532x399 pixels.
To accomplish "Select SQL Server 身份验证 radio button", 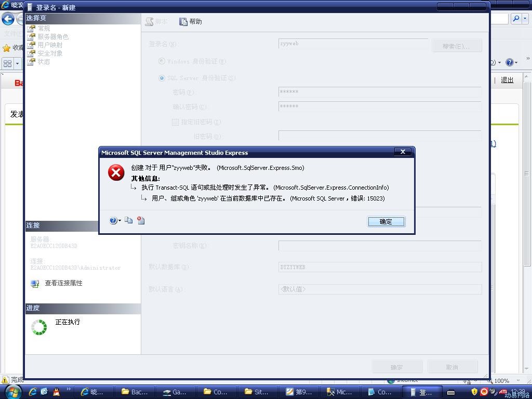I will pos(162,78).
